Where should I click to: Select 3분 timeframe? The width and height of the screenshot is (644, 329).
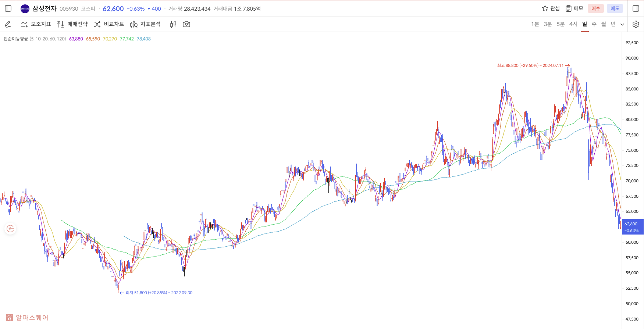(548, 24)
